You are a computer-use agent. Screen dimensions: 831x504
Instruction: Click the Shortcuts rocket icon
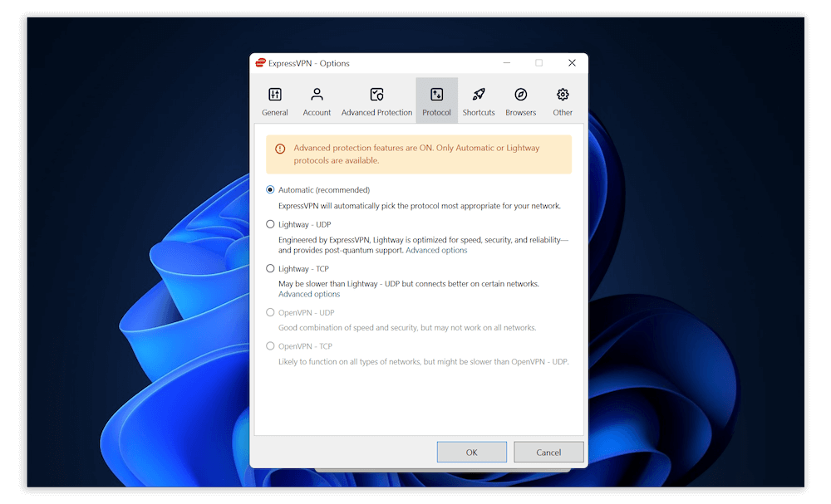click(x=478, y=94)
